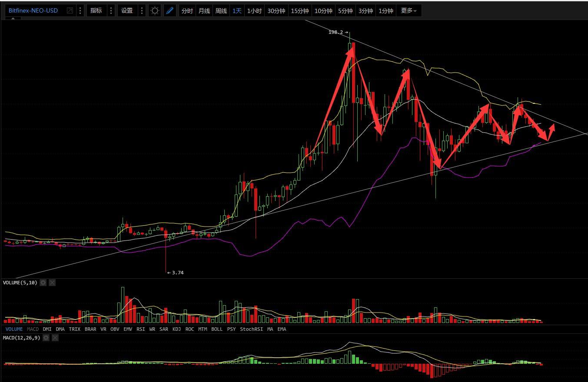Switch to the 分时 time-sharing chart
This screenshot has height=382, width=588.
[x=187, y=11]
